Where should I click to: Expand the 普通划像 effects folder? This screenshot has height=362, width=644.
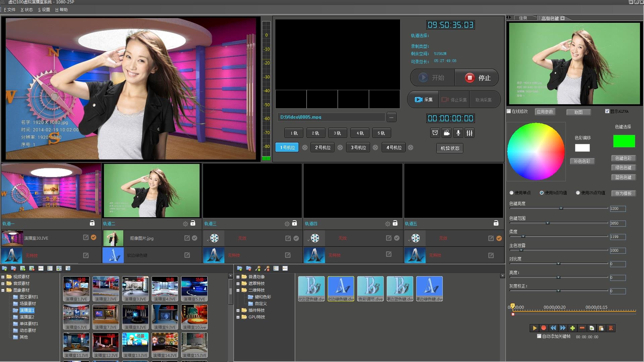(x=238, y=277)
